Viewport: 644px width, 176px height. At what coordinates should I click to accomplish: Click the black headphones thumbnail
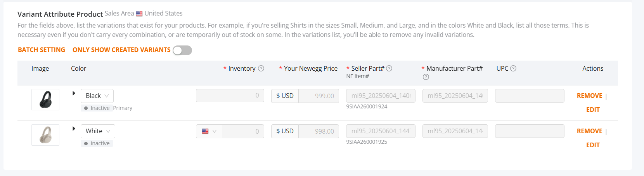pyautogui.click(x=45, y=99)
